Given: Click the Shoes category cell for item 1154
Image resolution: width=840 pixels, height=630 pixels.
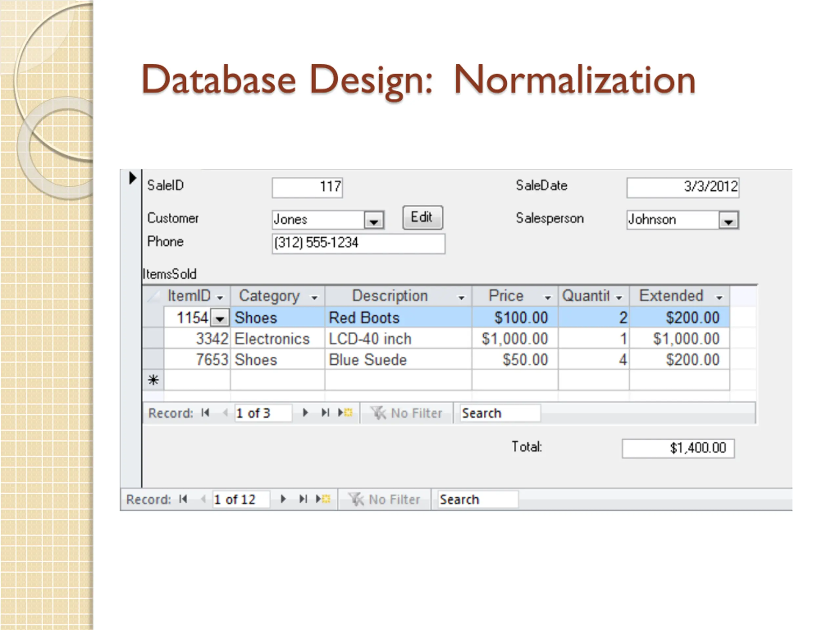Looking at the screenshot, I should 278,318.
